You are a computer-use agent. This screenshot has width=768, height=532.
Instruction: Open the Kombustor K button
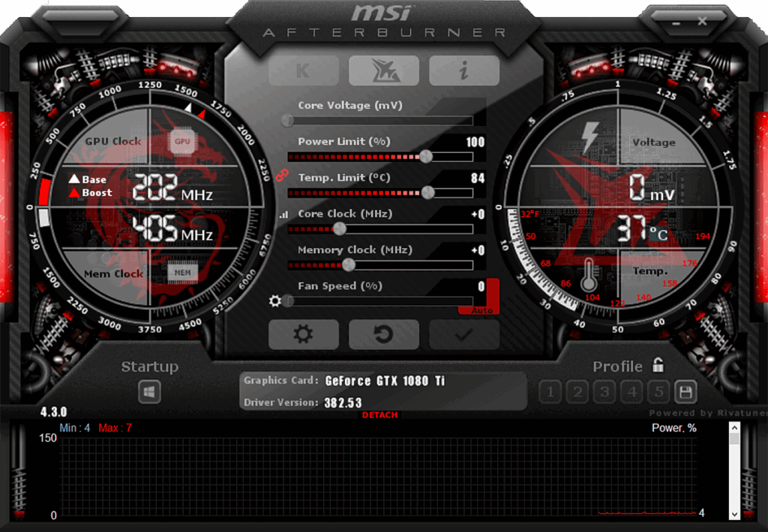303,71
